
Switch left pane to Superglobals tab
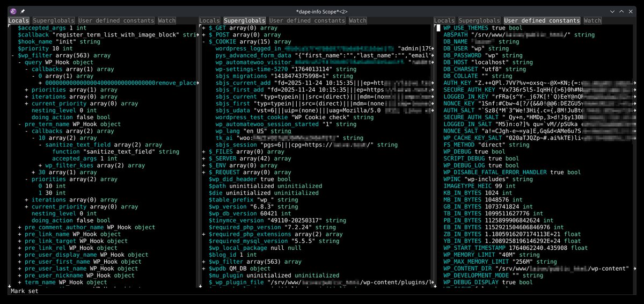click(x=53, y=21)
